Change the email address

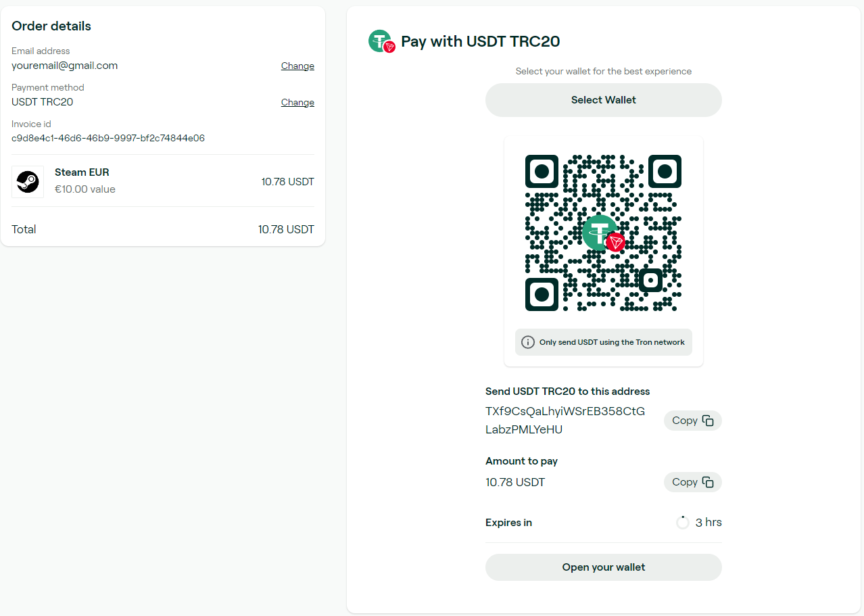[297, 66]
